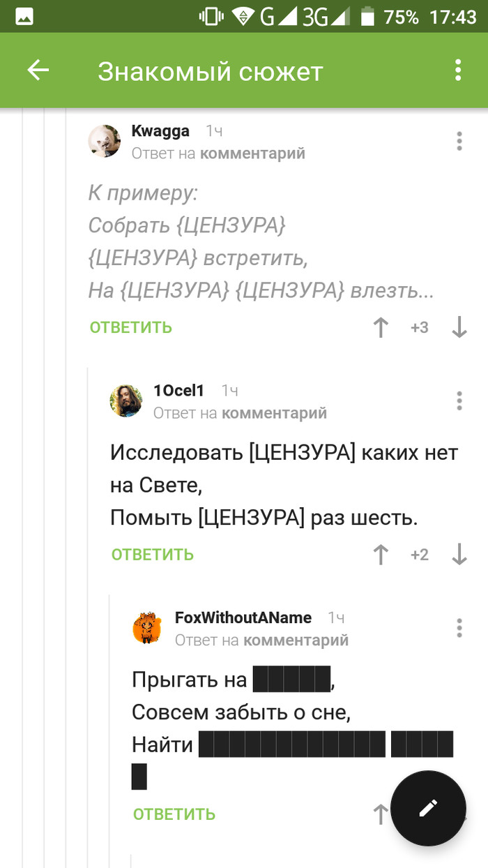Upvote Kwagga's comment
This screenshot has height=868, width=488.
tap(381, 327)
